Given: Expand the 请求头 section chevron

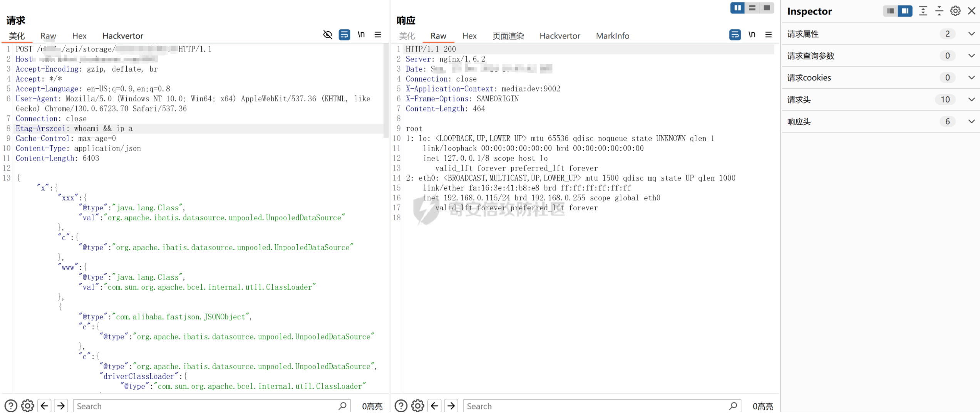Looking at the screenshot, I should pyautogui.click(x=971, y=99).
